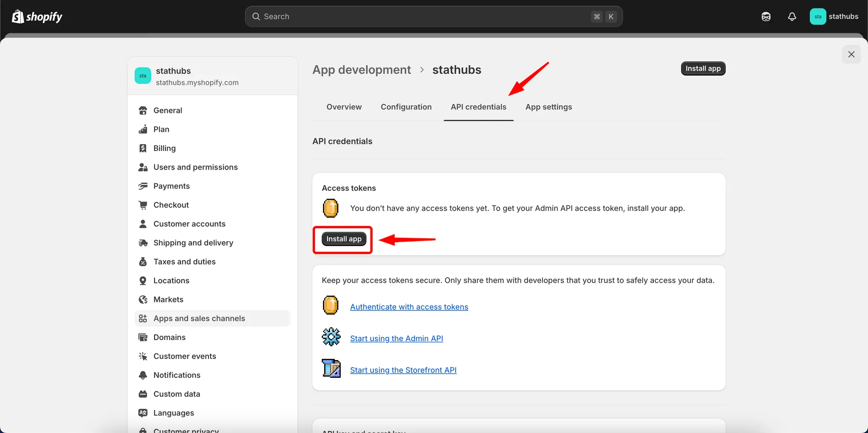Click Install app under Access tokens
The height and width of the screenshot is (433, 868).
[x=344, y=239]
